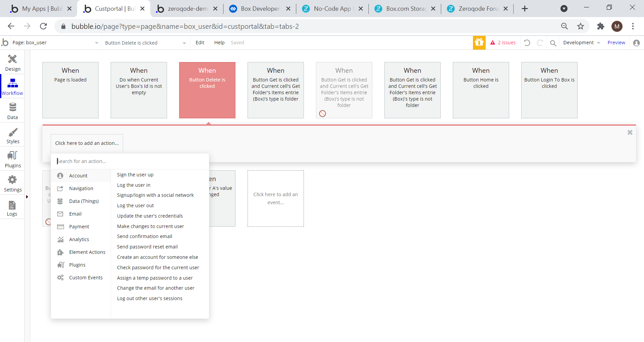Select the Element Actions category
The width and height of the screenshot is (644, 342).
pyautogui.click(x=81, y=252)
